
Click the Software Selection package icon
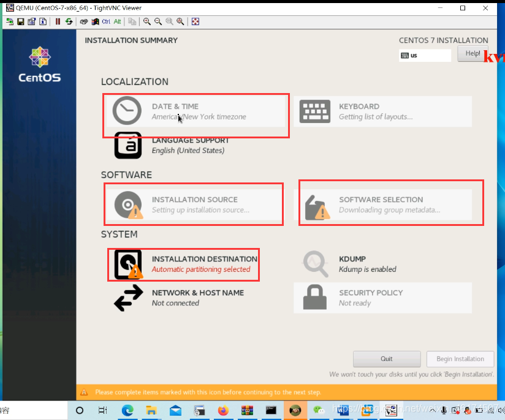317,208
